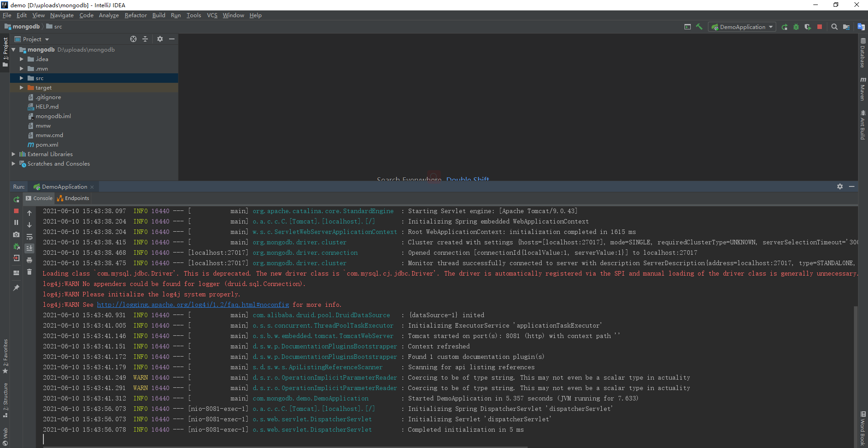Click the DispatcherServlet class link in last log line
The height and width of the screenshot is (448, 868).
click(x=312, y=430)
